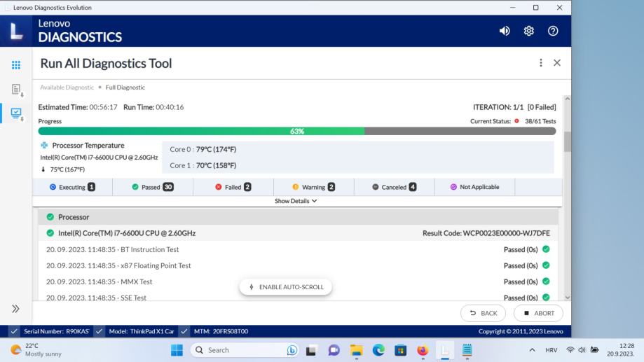Toggle Enable Auto-Scroll
Image resolution: width=644 pixels, height=362 pixels.
pos(286,287)
